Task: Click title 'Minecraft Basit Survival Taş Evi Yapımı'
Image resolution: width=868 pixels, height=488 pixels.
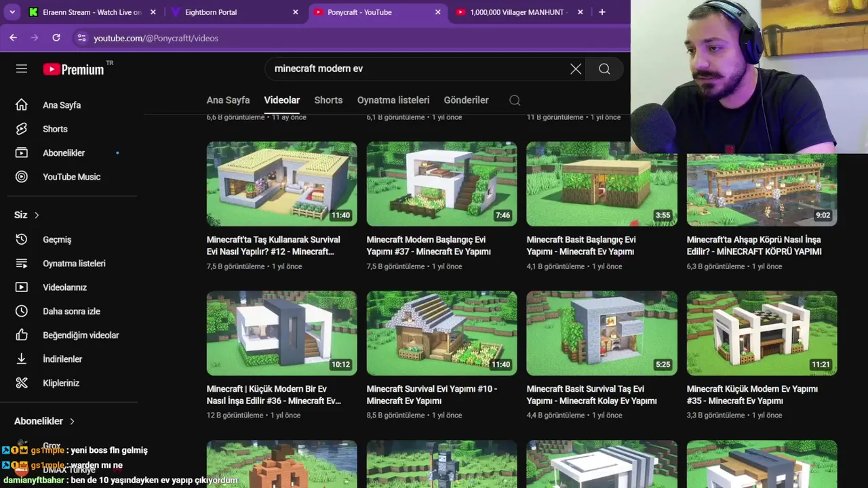Action: tap(592, 394)
